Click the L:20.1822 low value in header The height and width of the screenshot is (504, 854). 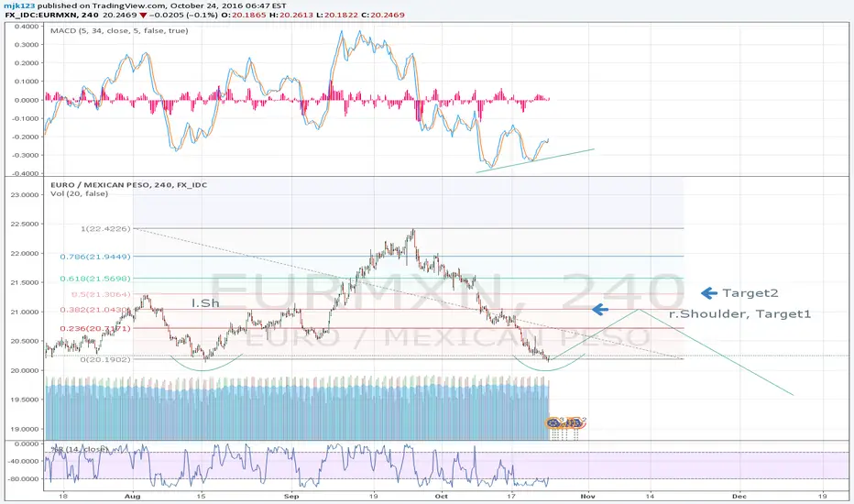(336, 15)
